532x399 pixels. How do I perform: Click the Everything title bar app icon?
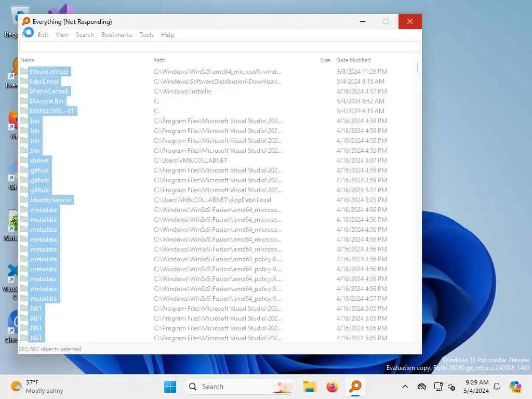click(26, 21)
